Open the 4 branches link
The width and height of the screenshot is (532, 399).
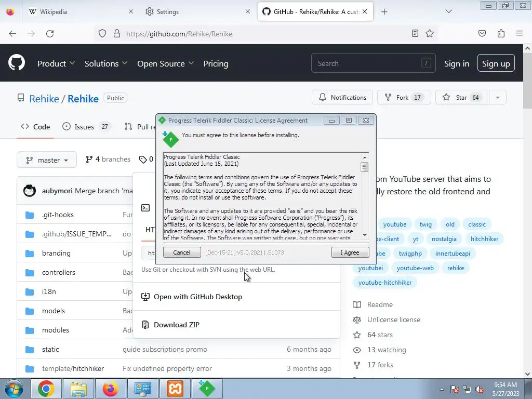tap(108, 159)
